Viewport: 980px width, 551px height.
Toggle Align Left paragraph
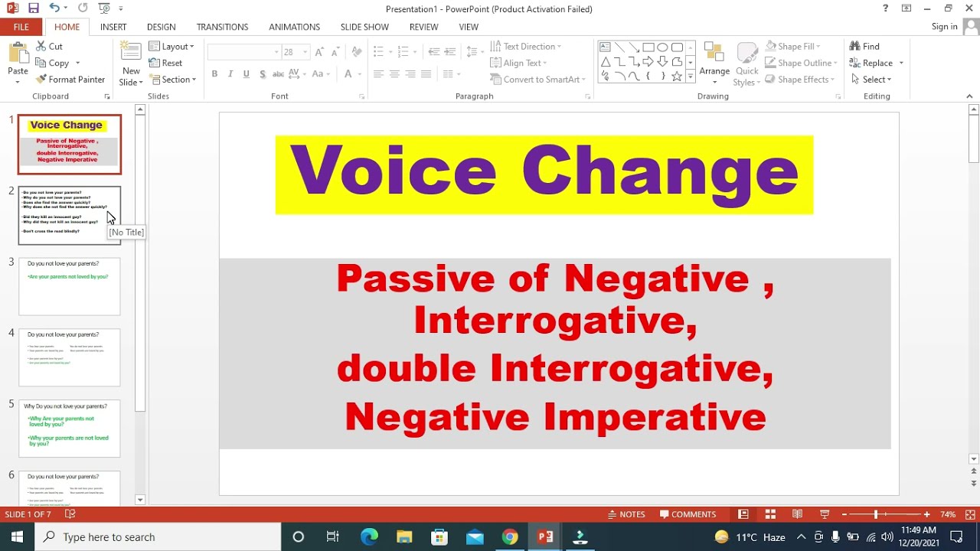378,74
